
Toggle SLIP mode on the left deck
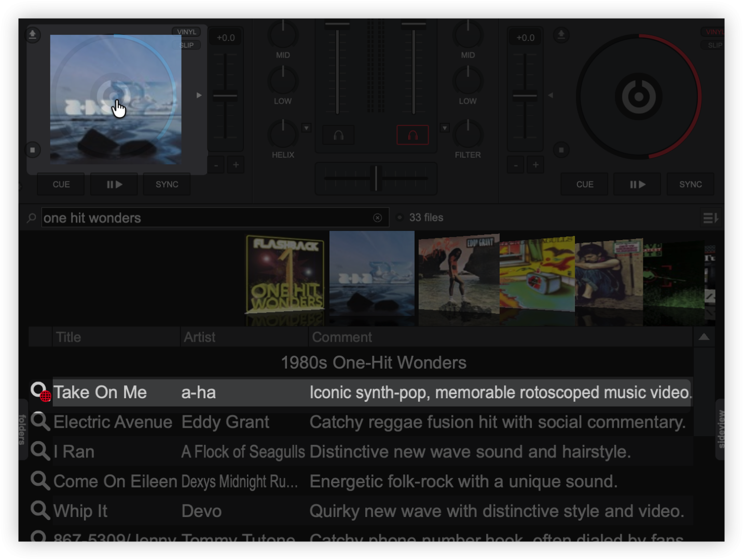click(x=186, y=45)
